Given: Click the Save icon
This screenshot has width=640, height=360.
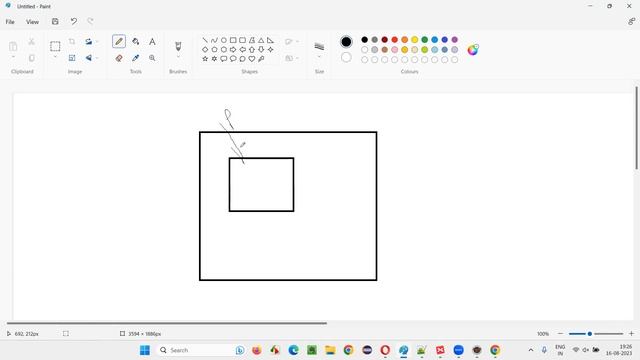Looking at the screenshot, I should pyautogui.click(x=55, y=22).
